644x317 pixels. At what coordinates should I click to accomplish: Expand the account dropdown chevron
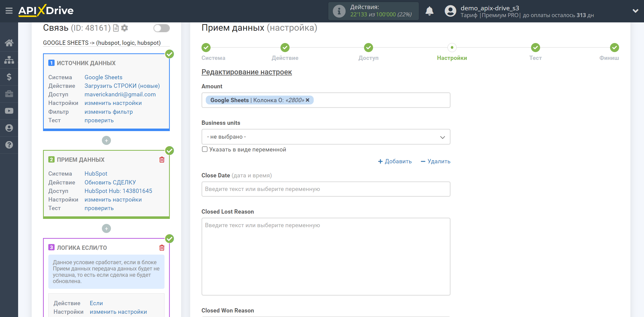(635, 11)
